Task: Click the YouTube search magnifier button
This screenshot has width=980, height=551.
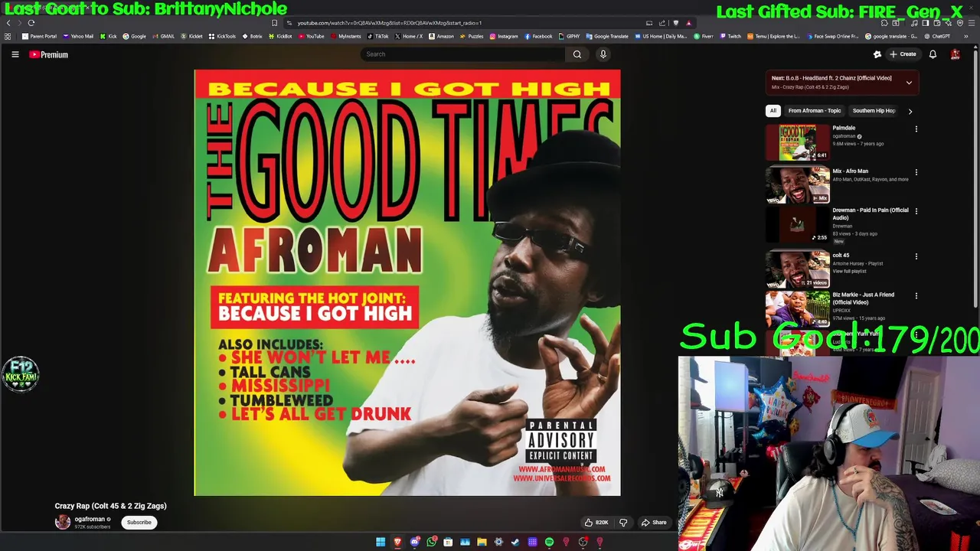Action: click(x=577, y=54)
